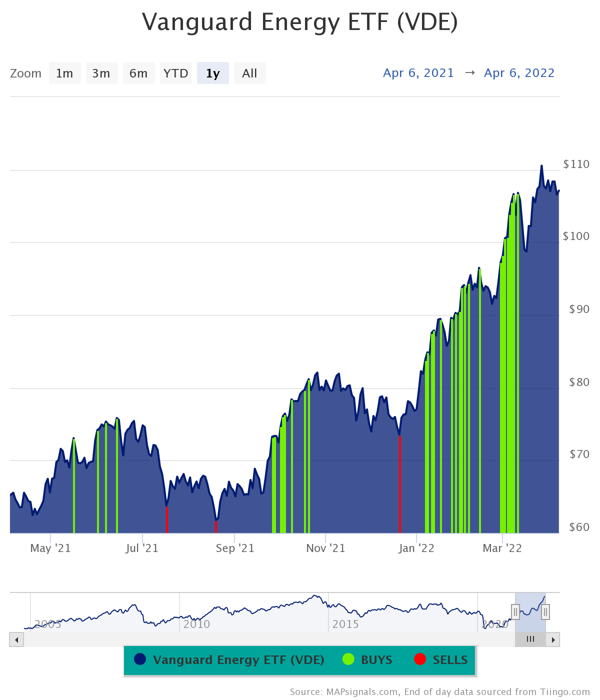Screen dimensions: 600x700
Task: Show All data range
Action: tap(249, 73)
